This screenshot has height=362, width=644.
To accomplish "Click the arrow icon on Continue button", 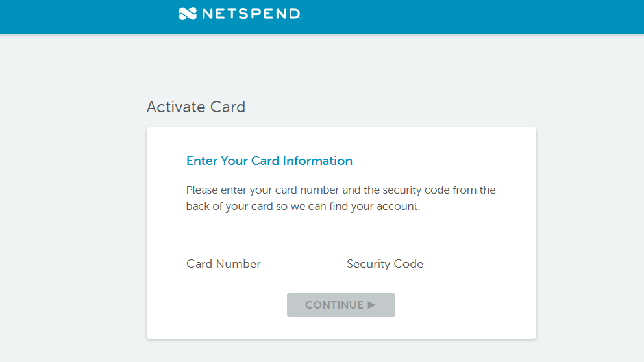I will pyautogui.click(x=372, y=305).
